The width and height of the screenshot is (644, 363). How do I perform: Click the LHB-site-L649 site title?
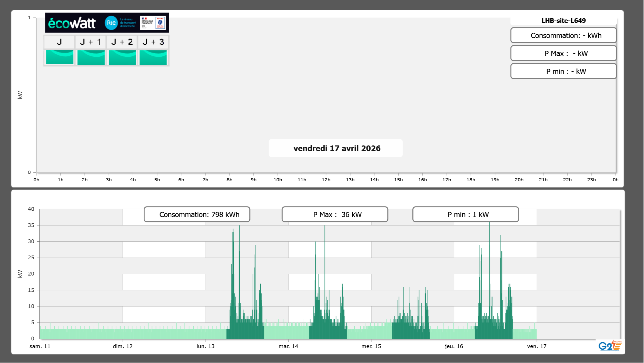563,21
